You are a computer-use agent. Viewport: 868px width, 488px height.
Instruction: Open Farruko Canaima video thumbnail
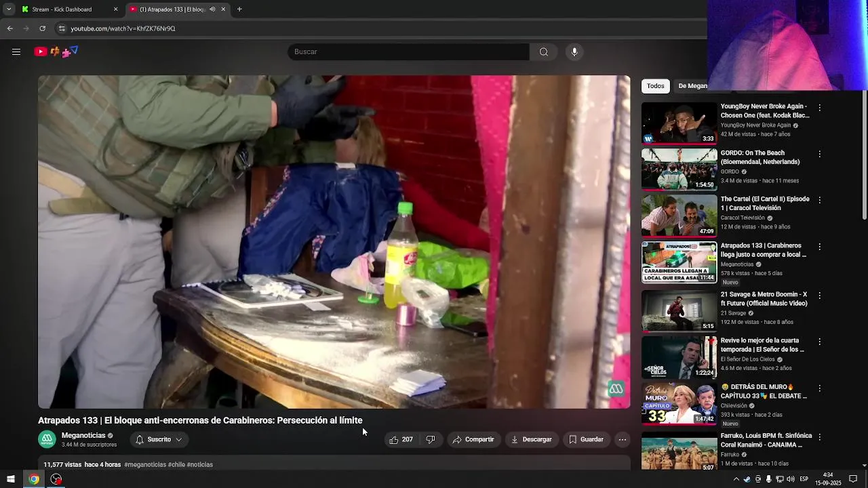point(679,451)
